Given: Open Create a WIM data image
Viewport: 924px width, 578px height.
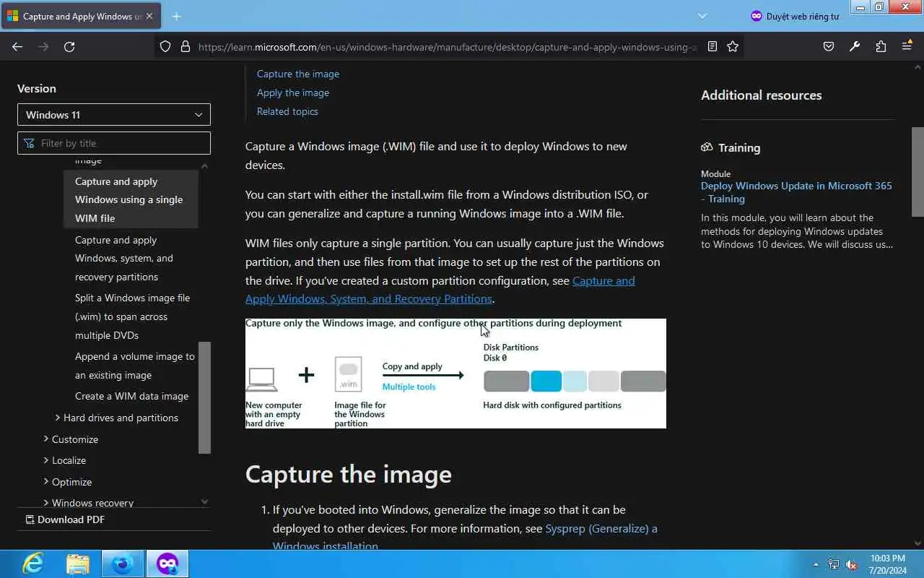Looking at the screenshot, I should [x=131, y=396].
